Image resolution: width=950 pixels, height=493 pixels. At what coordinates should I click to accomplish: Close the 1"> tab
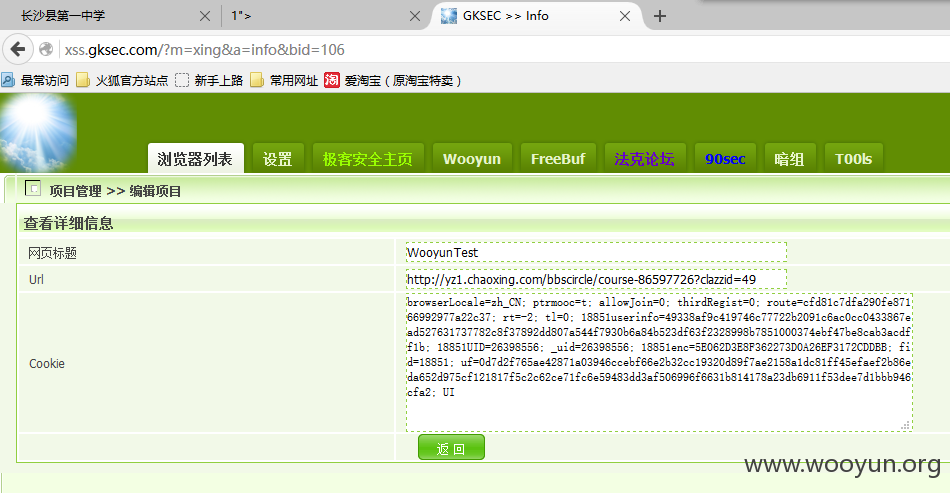tap(415, 16)
